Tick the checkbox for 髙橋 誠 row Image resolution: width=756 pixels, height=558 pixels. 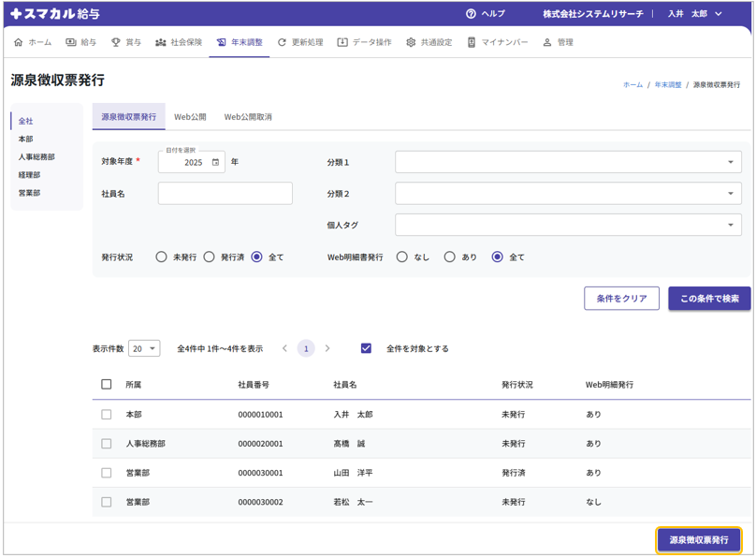[x=106, y=444]
